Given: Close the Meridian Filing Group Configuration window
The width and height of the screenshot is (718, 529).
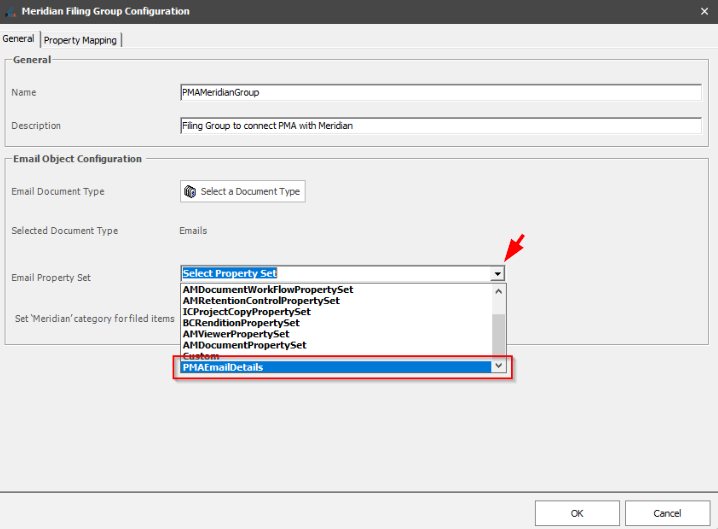Looking at the screenshot, I should point(704,11).
